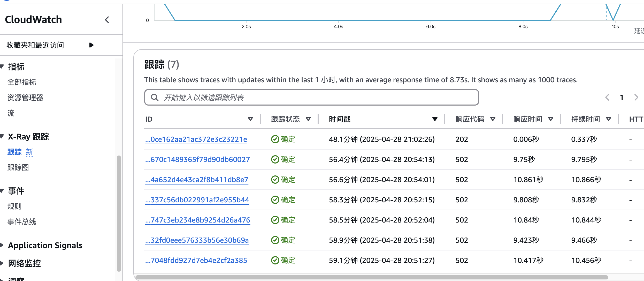
Task: Click horizontal scrollbar below traces table
Action: tap(372, 277)
